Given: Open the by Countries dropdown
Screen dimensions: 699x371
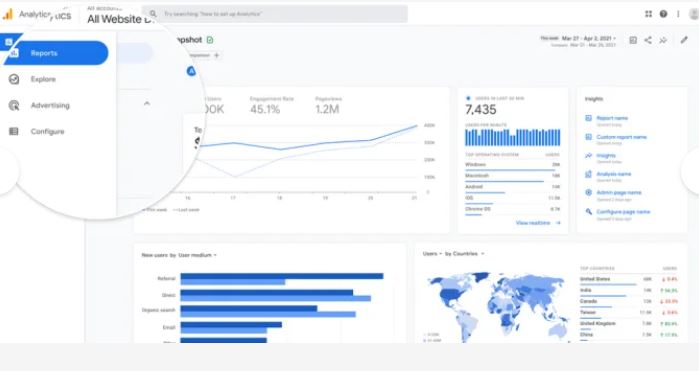Looking at the screenshot, I should click(465, 254).
